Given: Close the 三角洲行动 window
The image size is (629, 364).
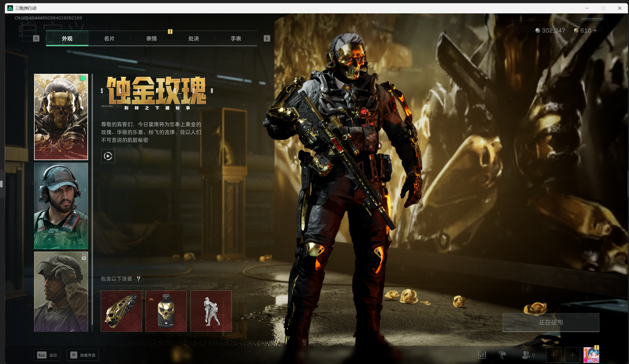Looking at the screenshot, I should [619, 8].
